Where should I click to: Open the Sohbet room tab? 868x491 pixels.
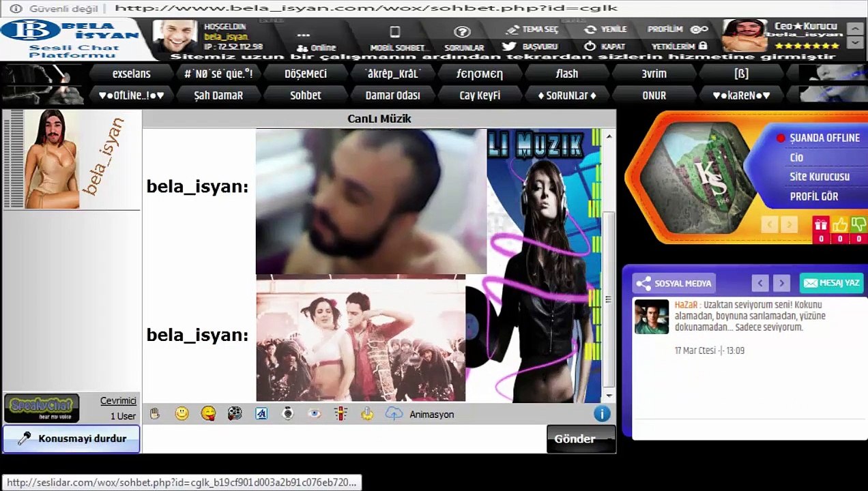point(305,95)
